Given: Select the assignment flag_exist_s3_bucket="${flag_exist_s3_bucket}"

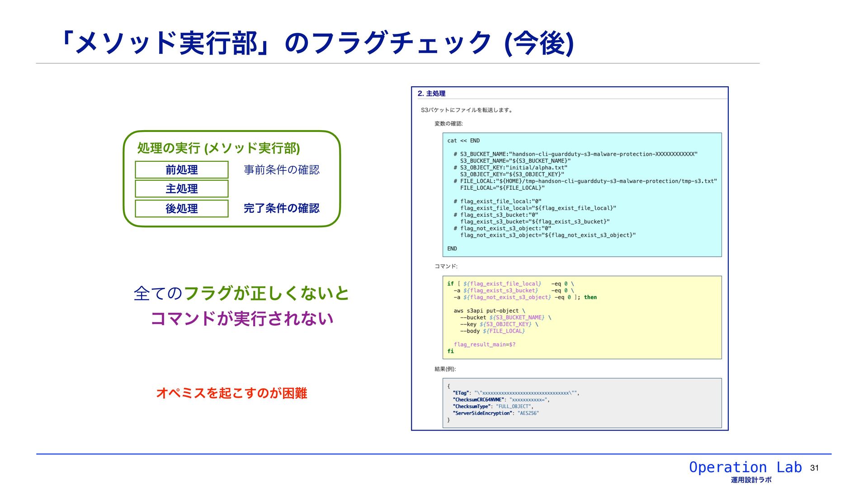Looking at the screenshot, I should [535, 222].
